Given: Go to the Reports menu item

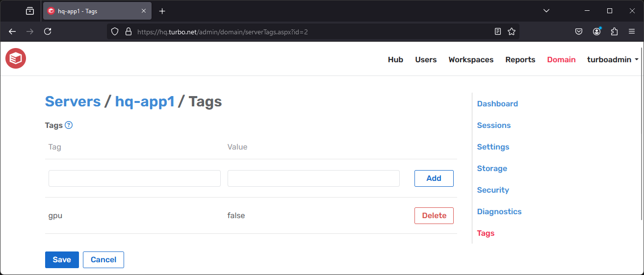Looking at the screenshot, I should coord(520,60).
